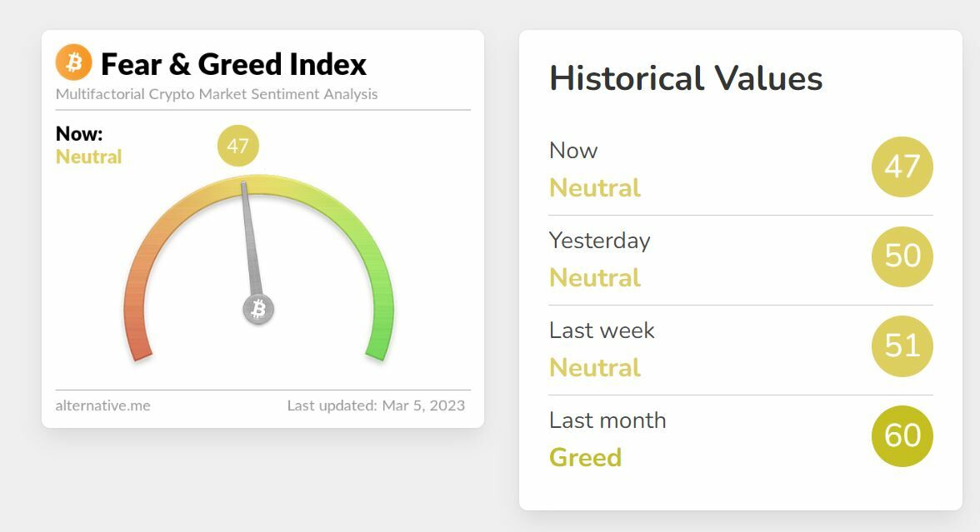Click the green 60 circle for Last month
Image resolution: width=980 pixels, height=532 pixels.
902,436
